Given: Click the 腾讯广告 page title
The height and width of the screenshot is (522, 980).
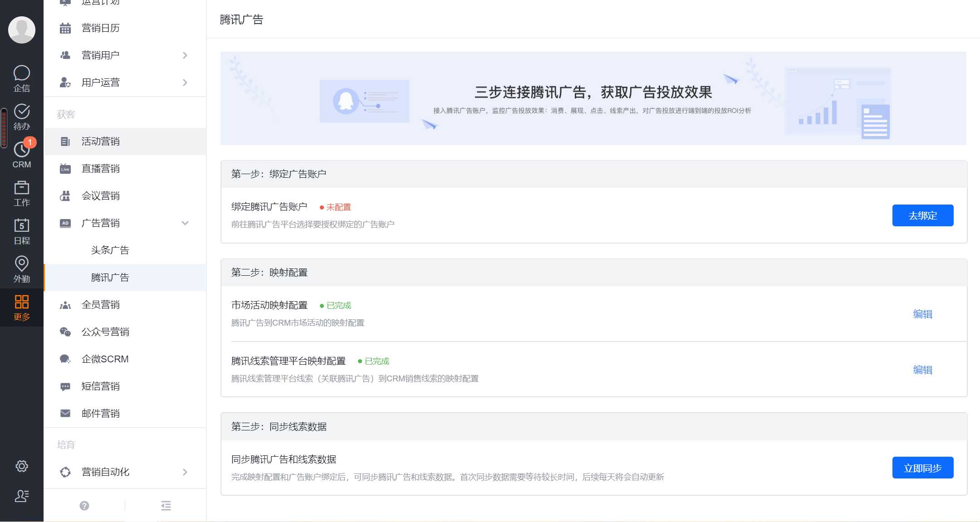Looking at the screenshot, I should tap(241, 20).
